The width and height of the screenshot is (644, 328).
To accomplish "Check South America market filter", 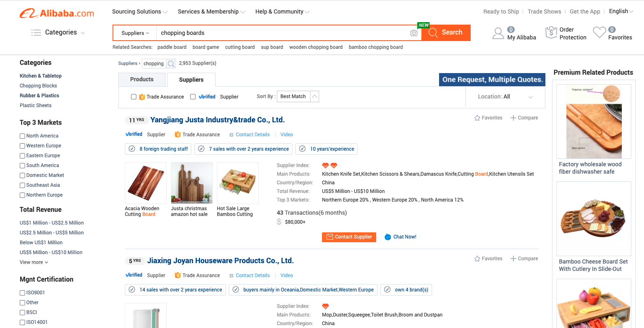I will point(23,165).
